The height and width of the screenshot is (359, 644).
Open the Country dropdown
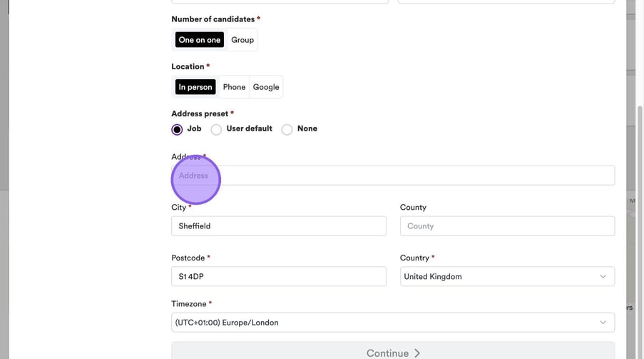pos(499,277)
